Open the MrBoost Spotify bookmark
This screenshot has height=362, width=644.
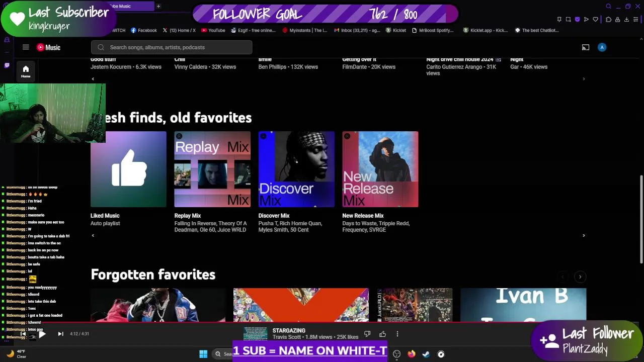pos(433,30)
